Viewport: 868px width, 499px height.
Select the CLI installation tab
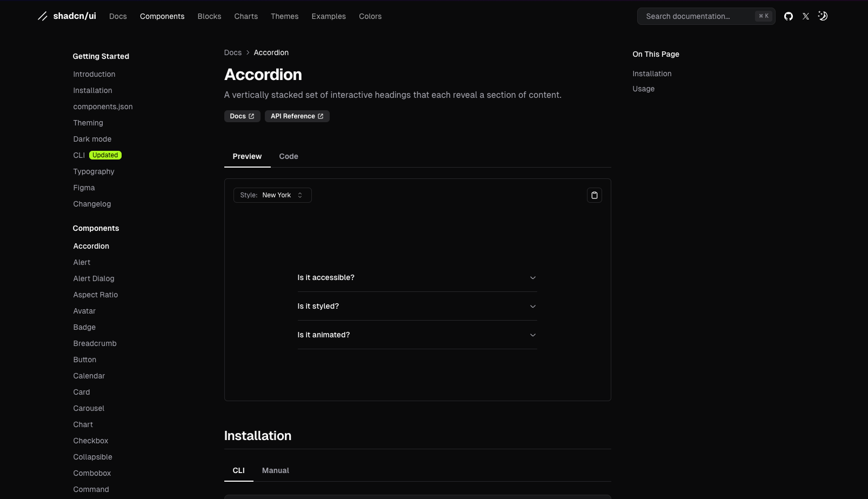tap(238, 470)
